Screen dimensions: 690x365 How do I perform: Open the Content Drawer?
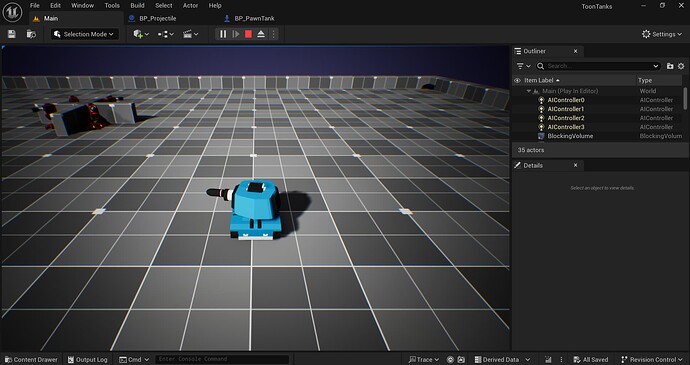point(31,359)
